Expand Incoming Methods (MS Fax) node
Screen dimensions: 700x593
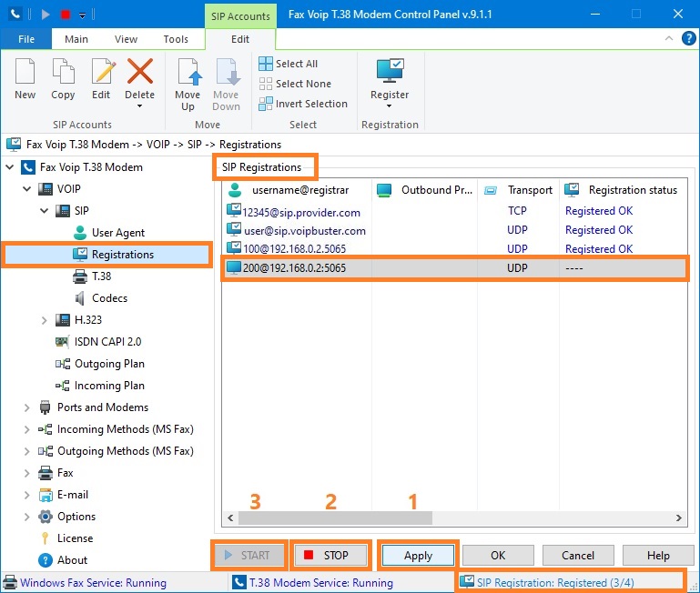(26, 429)
